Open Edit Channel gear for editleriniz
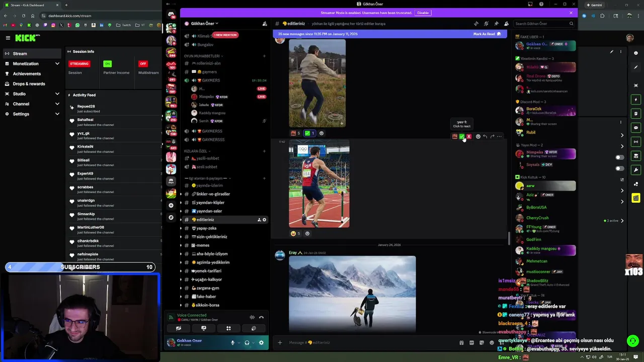The width and height of the screenshot is (644, 362). tap(265, 220)
